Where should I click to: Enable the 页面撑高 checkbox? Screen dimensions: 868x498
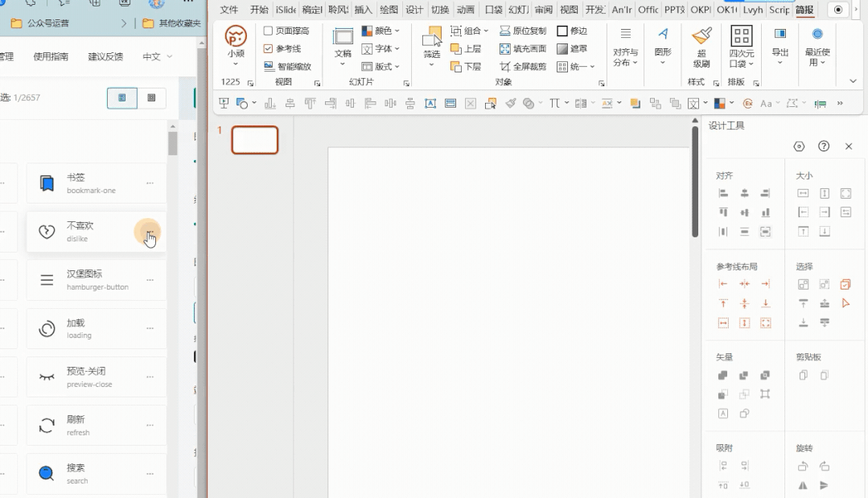click(x=269, y=31)
